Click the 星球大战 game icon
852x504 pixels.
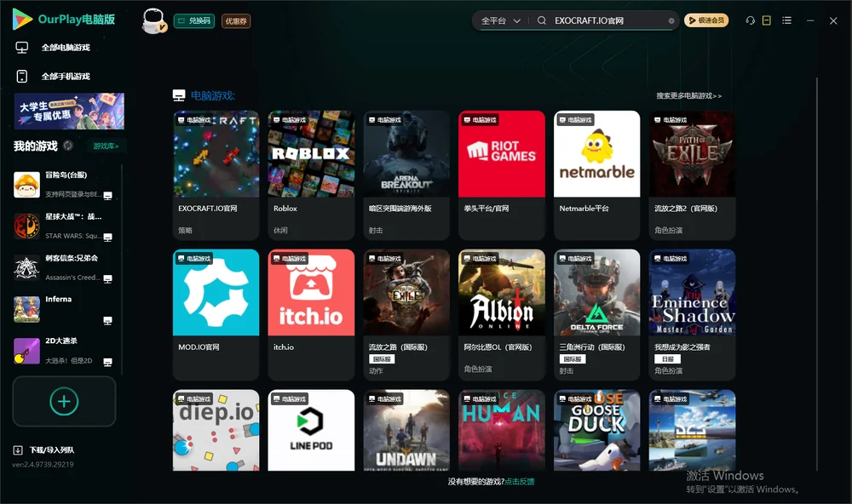26,226
